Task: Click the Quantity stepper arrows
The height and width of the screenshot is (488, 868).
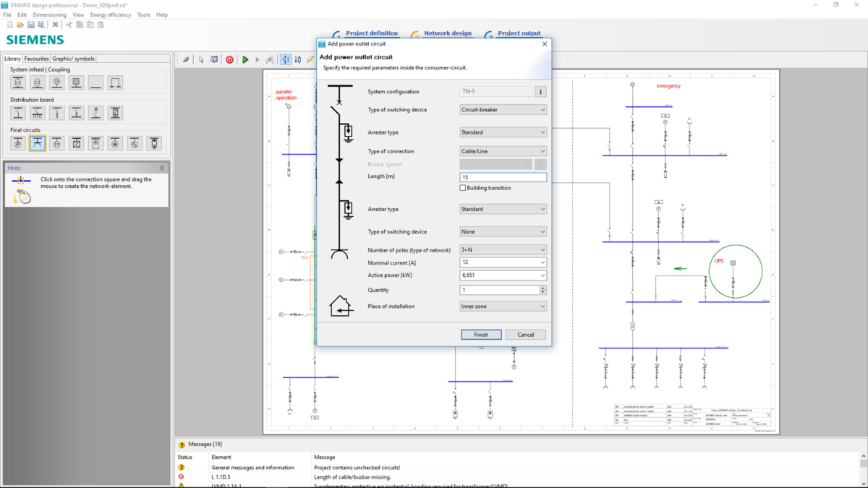Action: (543, 290)
